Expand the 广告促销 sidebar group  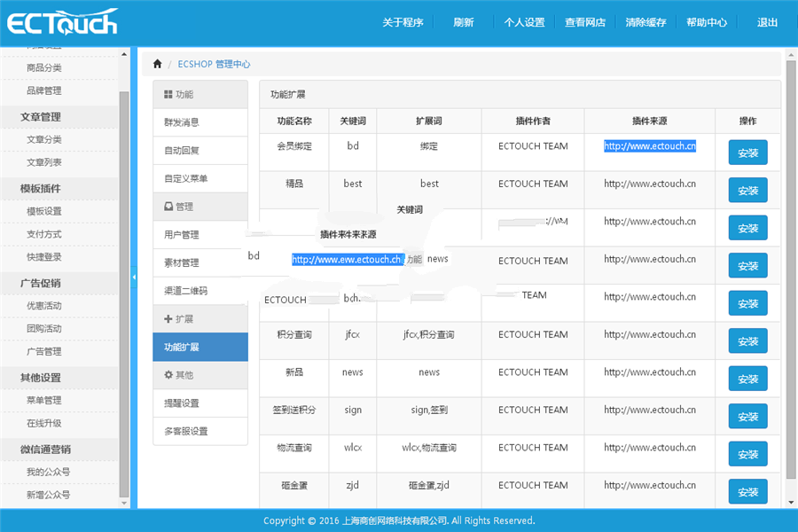click(x=41, y=283)
